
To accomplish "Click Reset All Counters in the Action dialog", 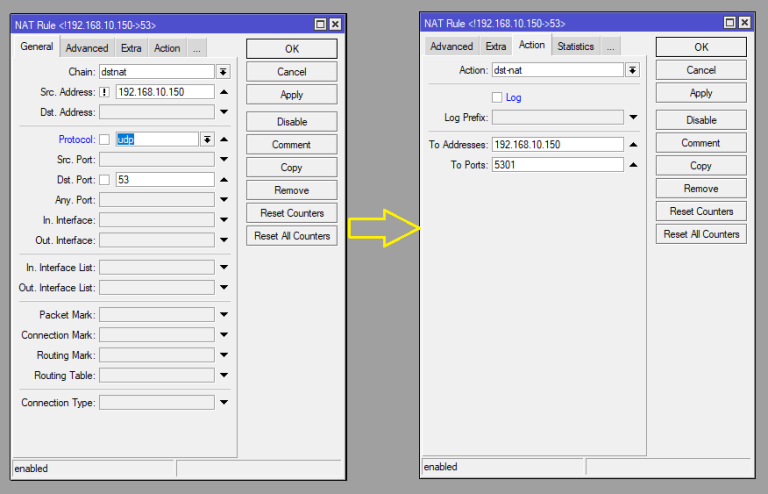I will [701, 234].
